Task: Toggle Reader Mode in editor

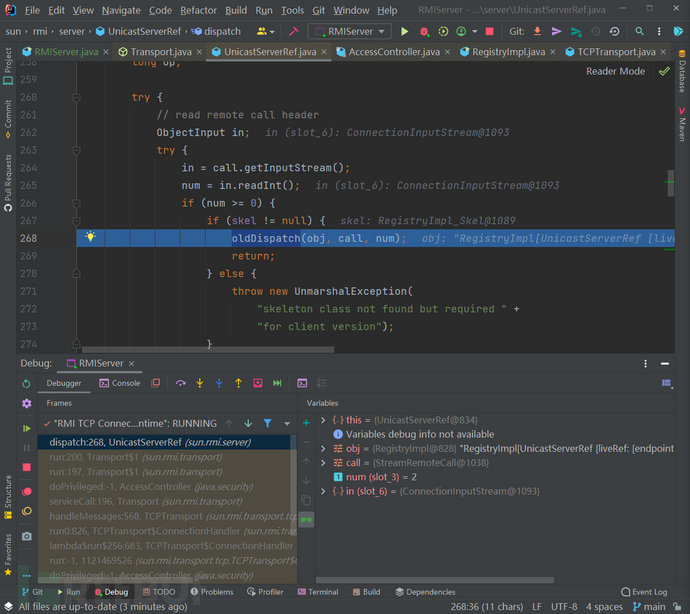Action: [x=615, y=71]
